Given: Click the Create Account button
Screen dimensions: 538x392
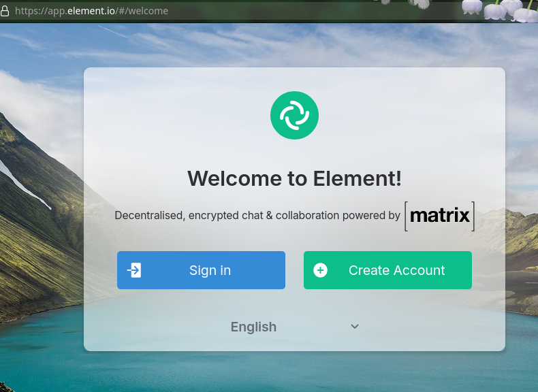Looking at the screenshot, I should coord(387,270).
